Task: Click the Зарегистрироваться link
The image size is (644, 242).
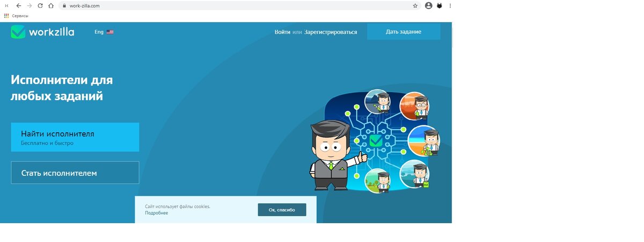Action: point(331,32)
